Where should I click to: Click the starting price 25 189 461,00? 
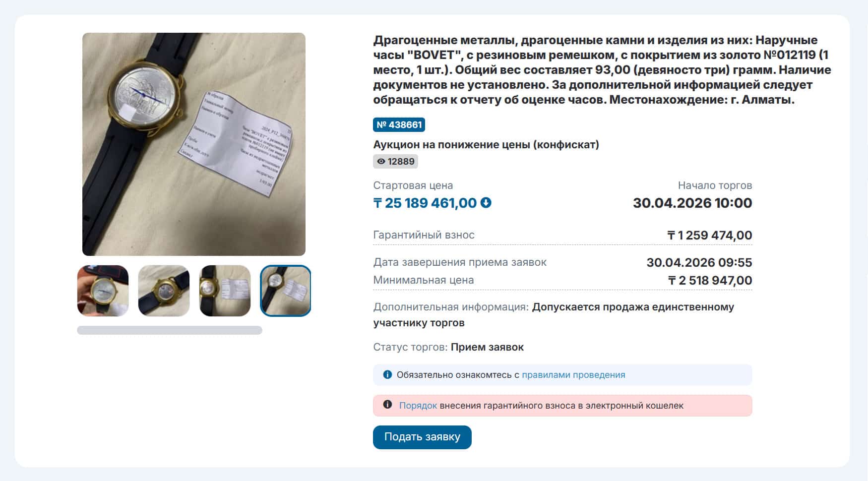tap(425, 203)
